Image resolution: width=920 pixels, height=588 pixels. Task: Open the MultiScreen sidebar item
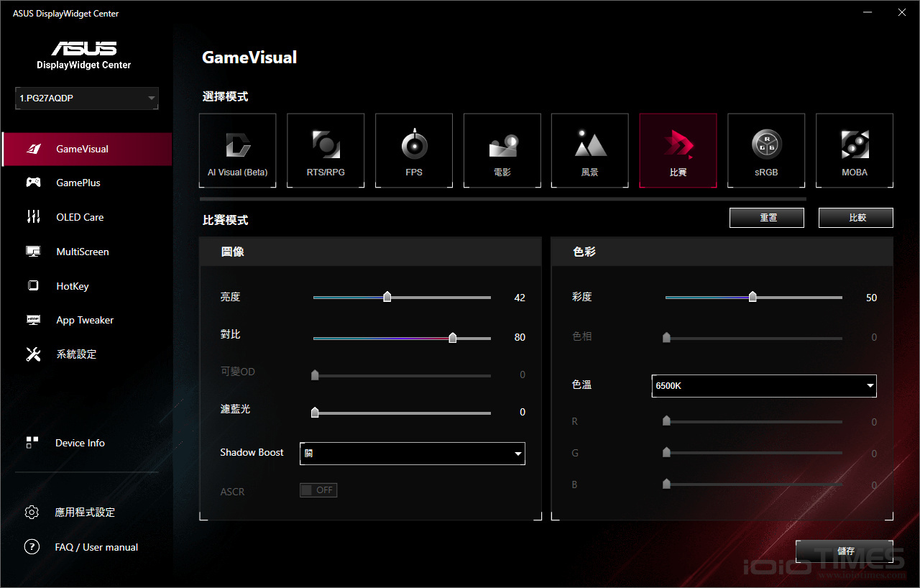click(x=83, y=252)
